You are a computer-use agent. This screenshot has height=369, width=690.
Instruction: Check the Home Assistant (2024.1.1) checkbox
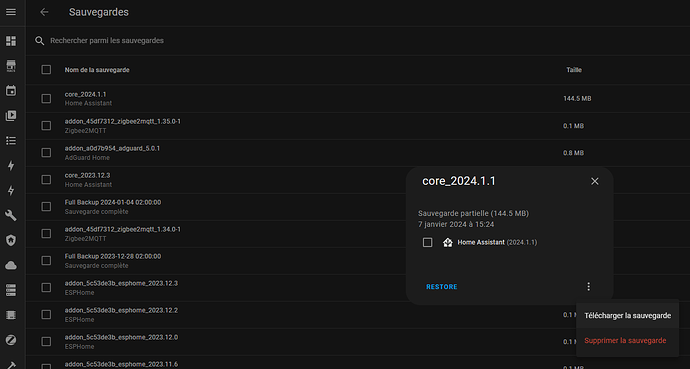pyautogui.click(x=427, y=242)
